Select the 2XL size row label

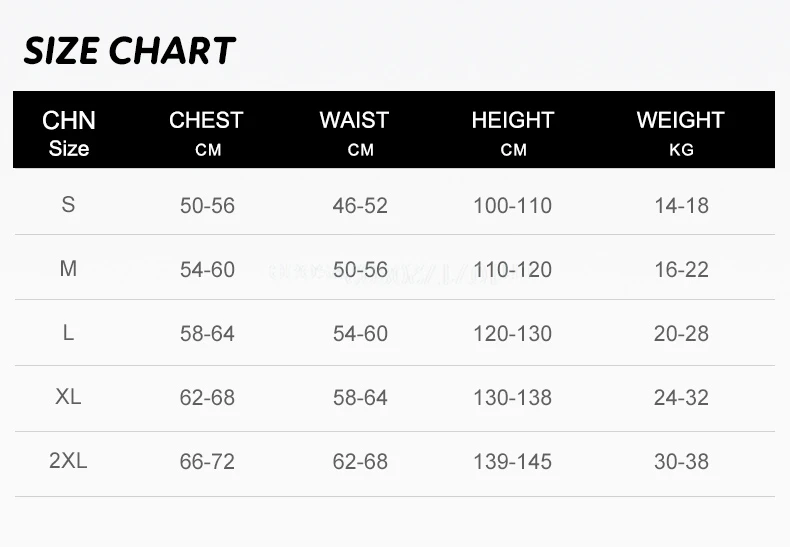tap(68, 460)
